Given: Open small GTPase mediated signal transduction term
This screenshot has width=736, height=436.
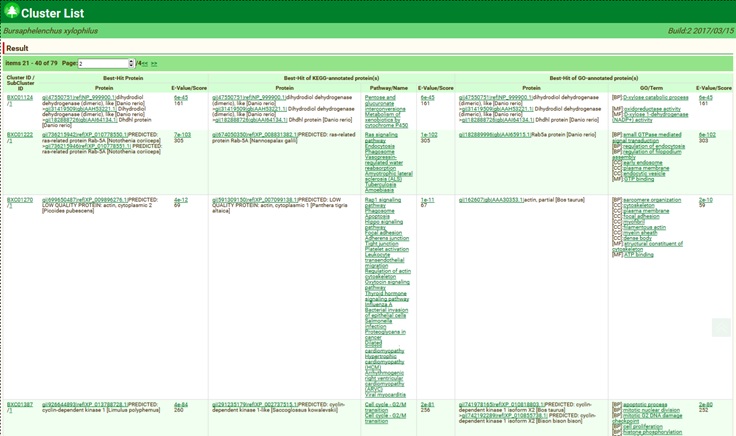Looking at the screenshot, I should 648,138.
